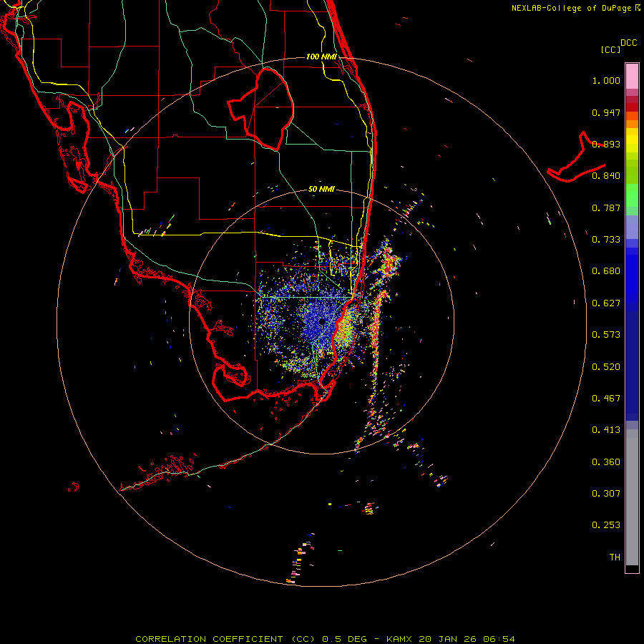Click the Grand Bahama island outline
This screenshot has width=644, height=644.
pyautogui.click(x=576, y=158)
